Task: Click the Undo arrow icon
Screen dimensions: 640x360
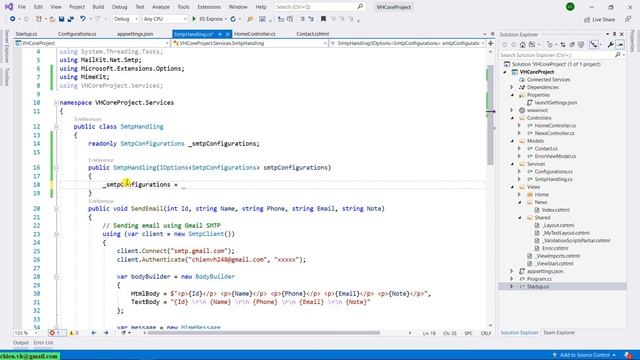Action: tap(83, 19)
